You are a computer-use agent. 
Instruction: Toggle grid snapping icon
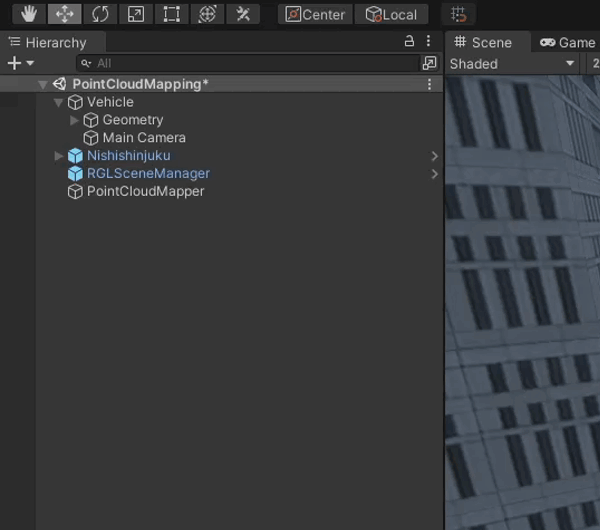click(x=459, y=14)
